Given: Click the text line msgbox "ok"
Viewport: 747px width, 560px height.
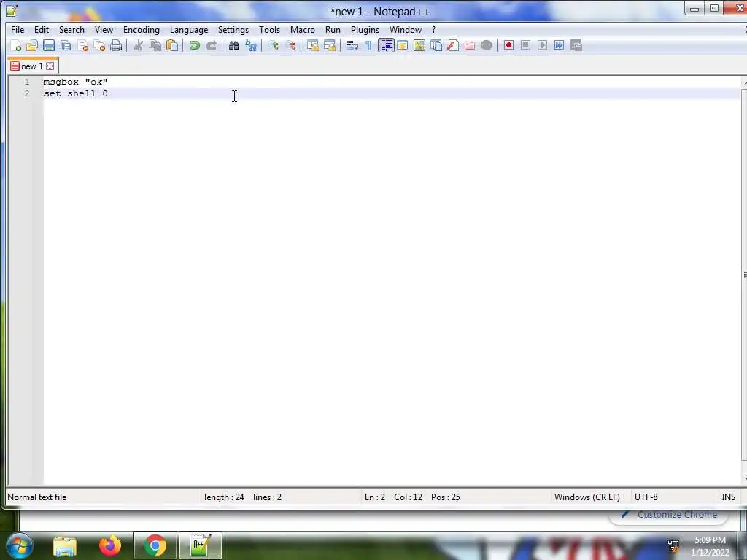Looking at the screenshot, I should pyautogui.click(x=76, y=82).
